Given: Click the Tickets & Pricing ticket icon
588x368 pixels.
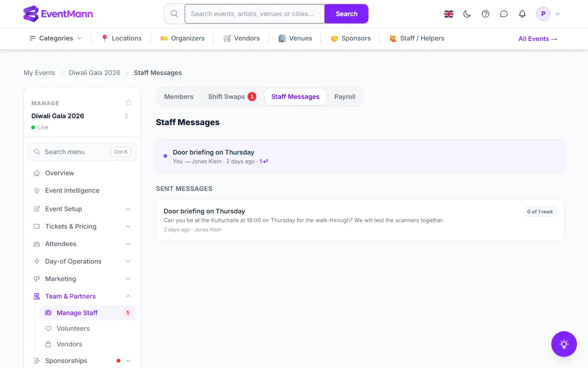Looking at the screenshot, I should [x=37, y=226].
